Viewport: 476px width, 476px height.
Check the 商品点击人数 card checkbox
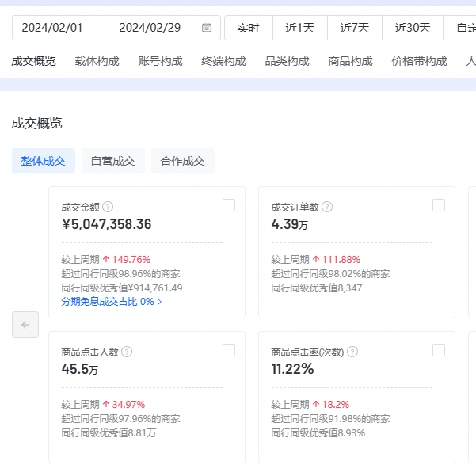pos(229,350)
